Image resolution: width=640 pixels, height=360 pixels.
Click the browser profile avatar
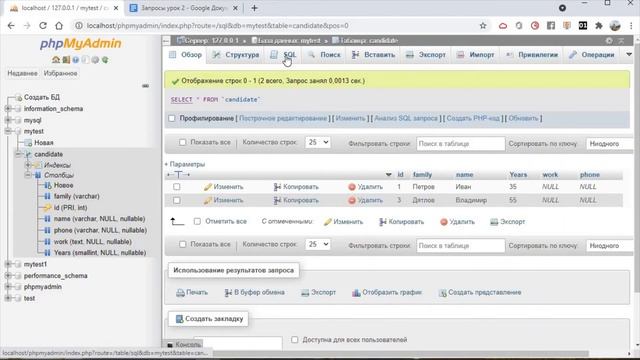click(615, 26)
